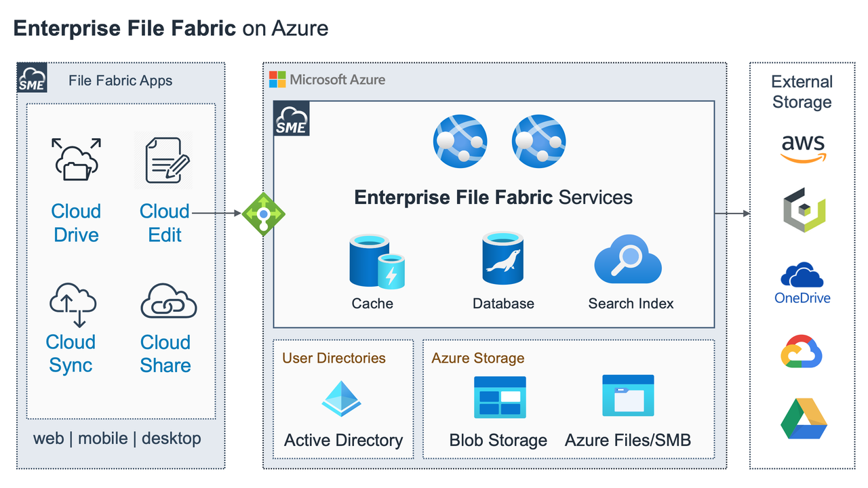This screenshot has height=488, width=868.
Task: Click the File Fabric Apps heading
Action: point(121,81)
